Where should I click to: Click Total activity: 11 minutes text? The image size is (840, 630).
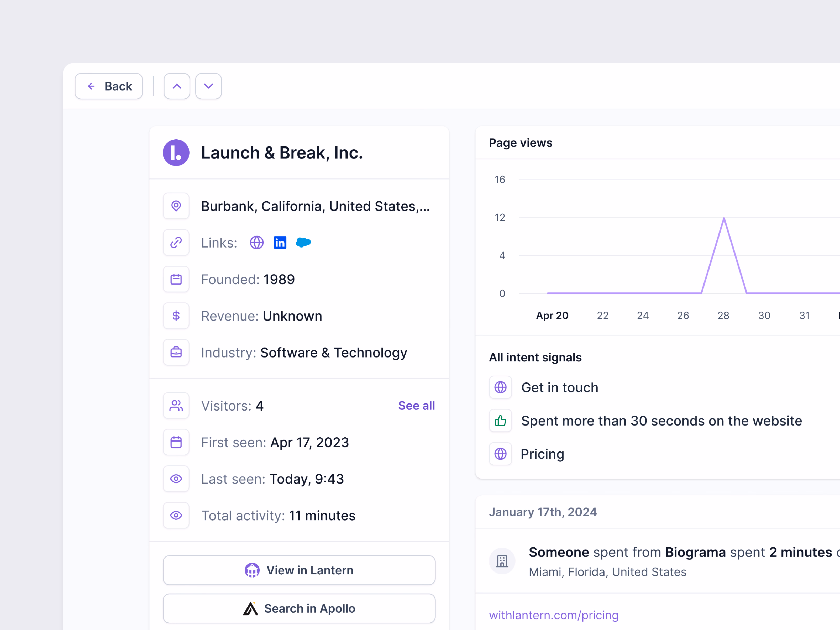point(278,516)
